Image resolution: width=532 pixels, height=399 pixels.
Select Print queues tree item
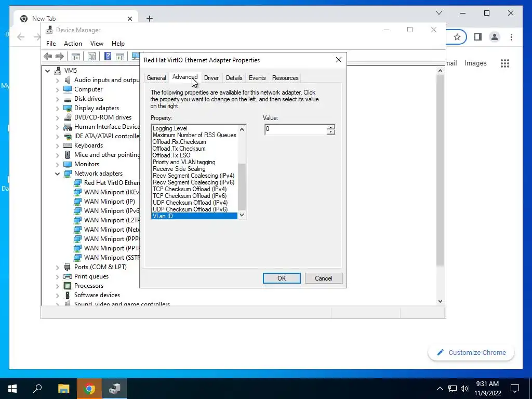coord(91,276)
